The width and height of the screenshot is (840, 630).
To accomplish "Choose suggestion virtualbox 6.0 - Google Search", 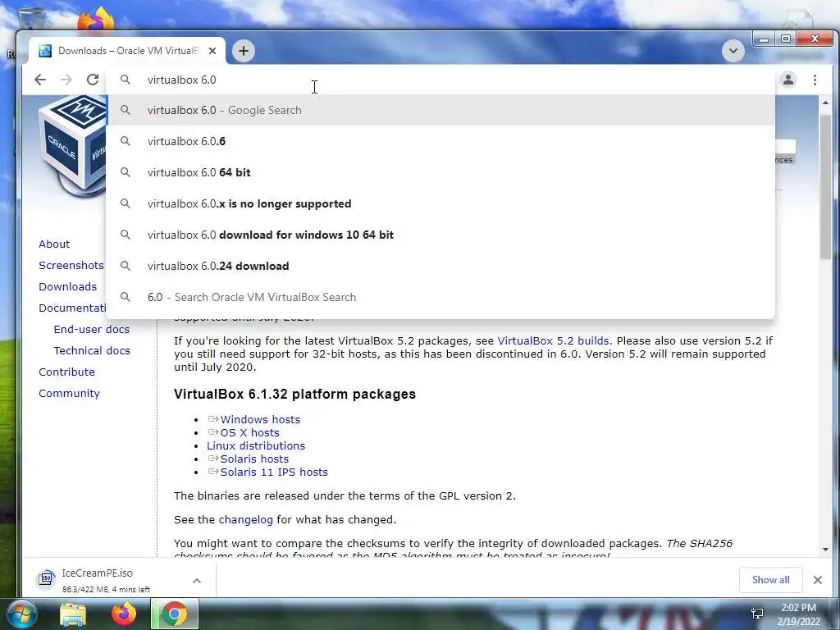I will [441, 111].
